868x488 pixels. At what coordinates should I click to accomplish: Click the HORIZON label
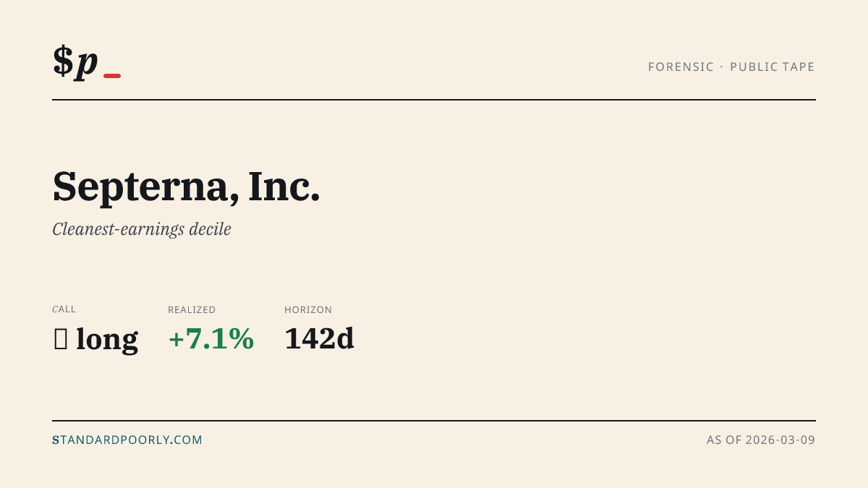[308, 309]
